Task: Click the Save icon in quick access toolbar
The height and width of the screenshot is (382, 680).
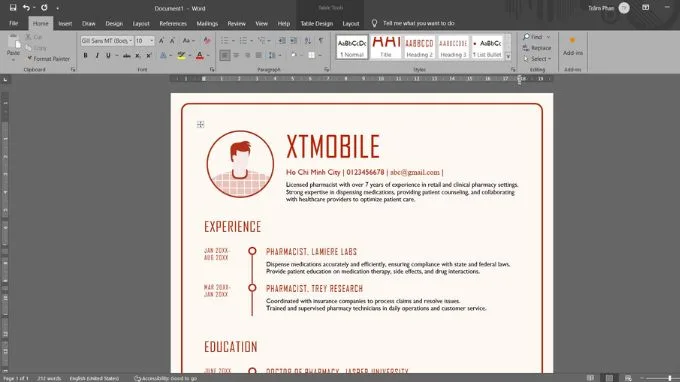Action: tap(13, 7)
